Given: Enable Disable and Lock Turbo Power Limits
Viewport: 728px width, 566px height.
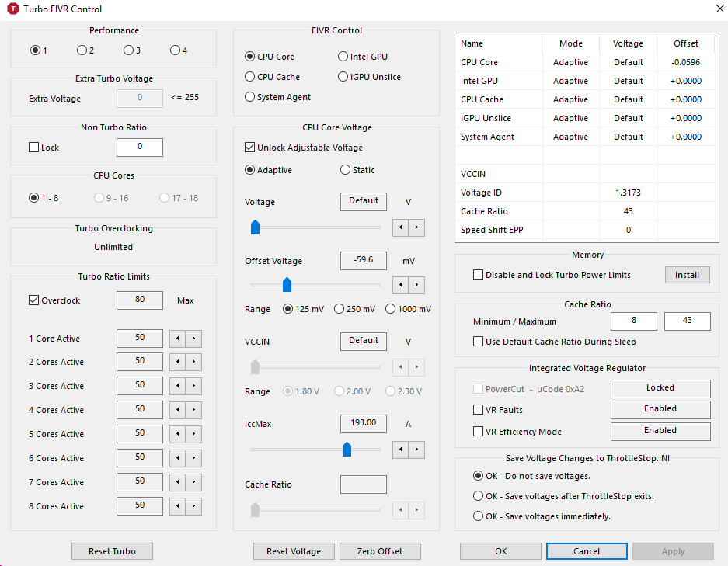Looking at the screenshot, I should click(x=479, y=275).
